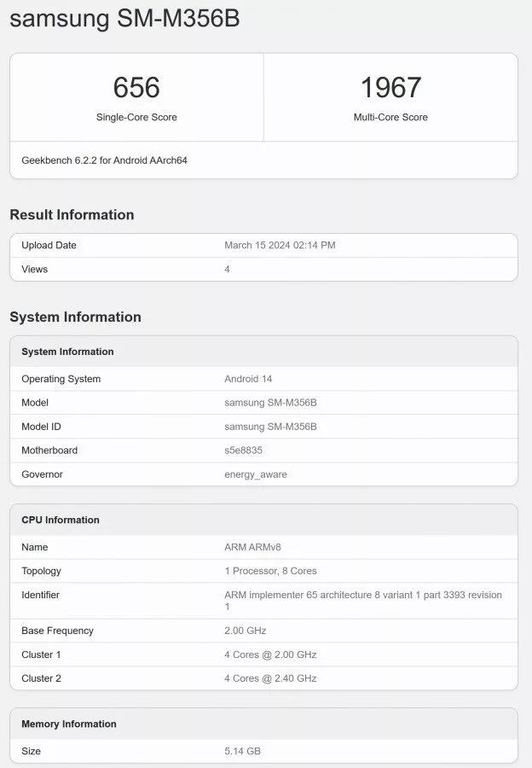Click the samsung SM-M356B page title
This screenshot has height=768, width=532.
click(124, 20)
